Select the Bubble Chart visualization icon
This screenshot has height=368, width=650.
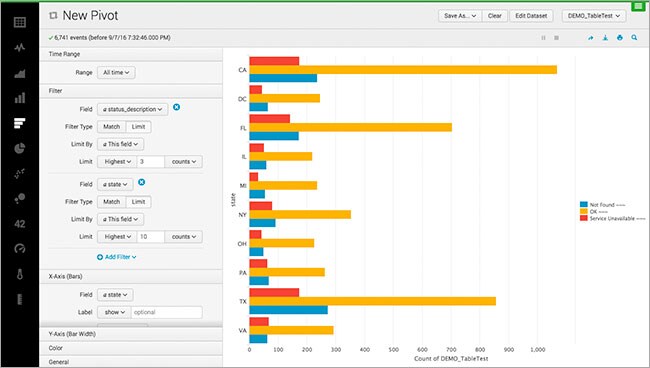coord(19,199)
